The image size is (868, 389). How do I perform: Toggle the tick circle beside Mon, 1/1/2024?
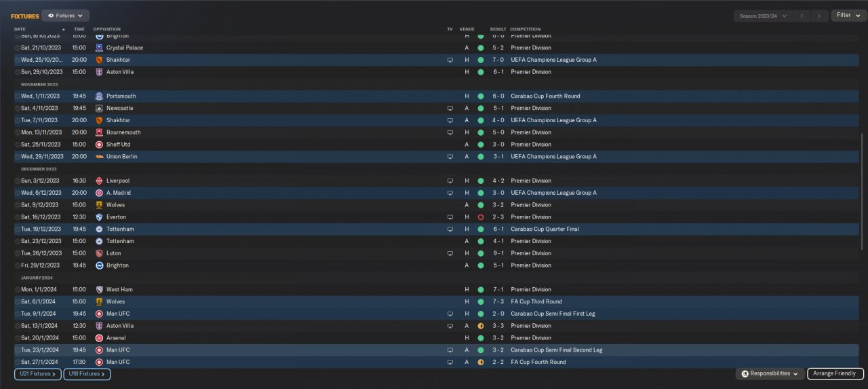[x=18, y=290]
